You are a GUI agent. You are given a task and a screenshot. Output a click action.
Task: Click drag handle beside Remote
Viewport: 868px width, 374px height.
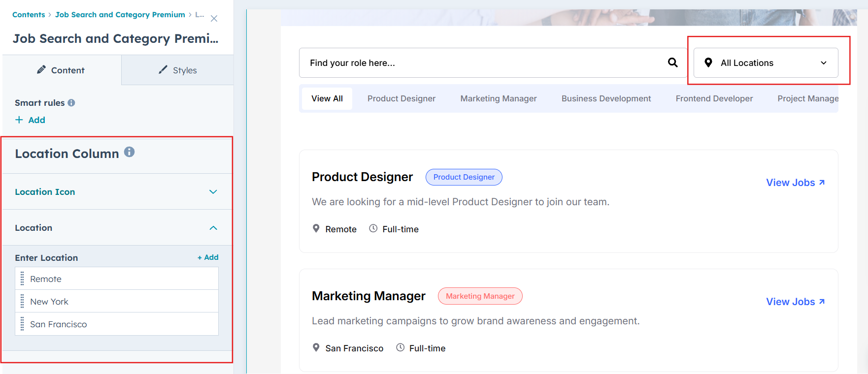point(22,279)
